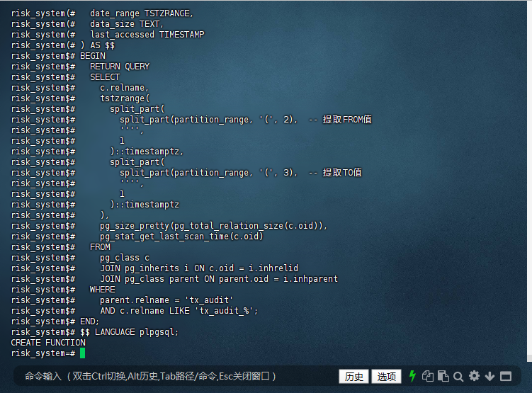Open the search magnifier icon
The image size is (532, 393).
458,377
